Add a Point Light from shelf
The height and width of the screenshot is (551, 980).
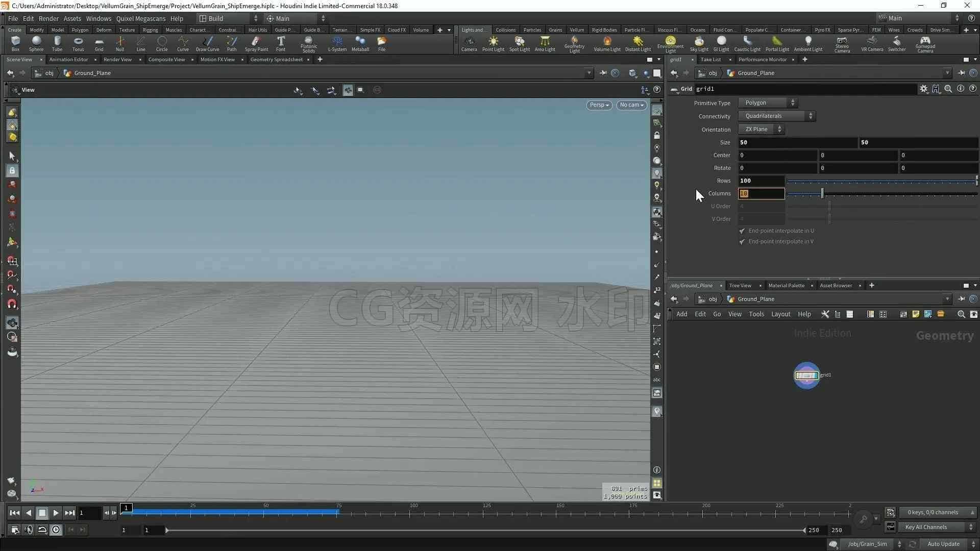click(493, 43)
